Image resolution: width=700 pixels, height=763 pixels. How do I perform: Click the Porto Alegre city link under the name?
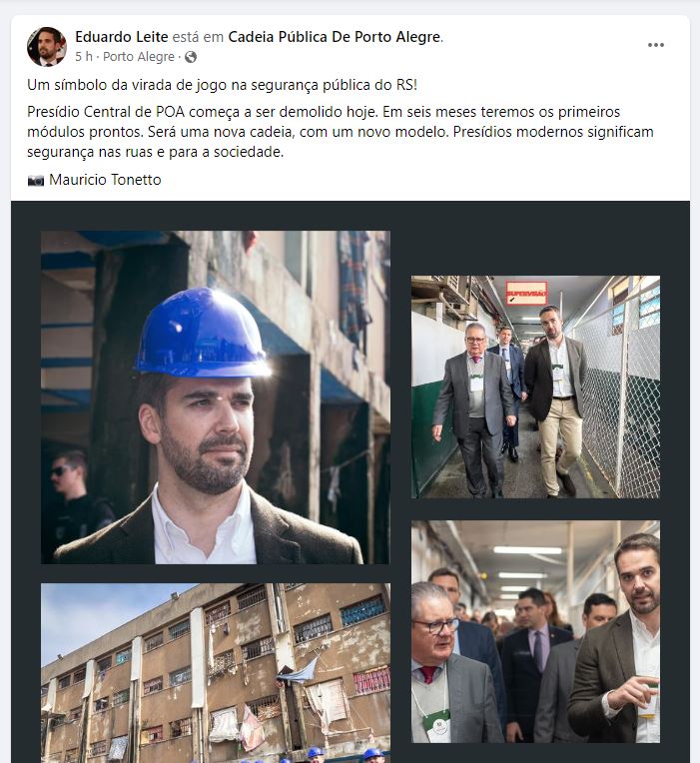point(139,57)
